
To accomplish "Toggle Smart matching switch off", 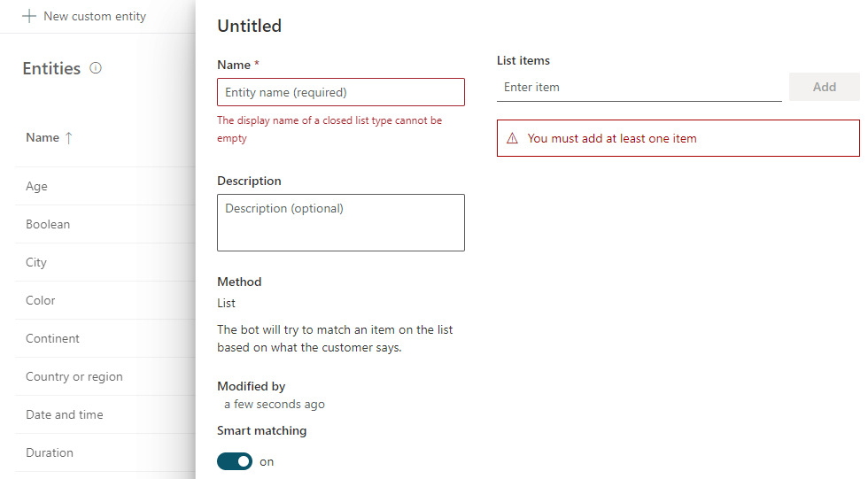I will pos(235,461).
